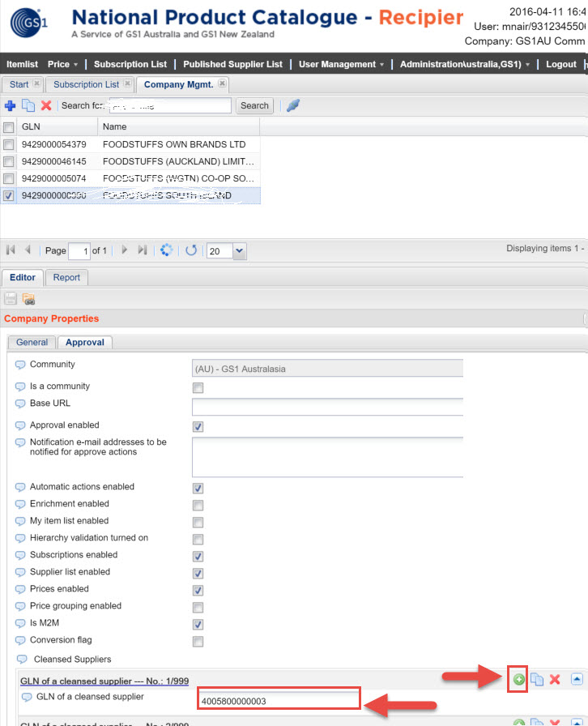Click the blue pin icon beside Search
Image resolution: width=588 pixels, height=726 pixels.
(x=293, y=105)
